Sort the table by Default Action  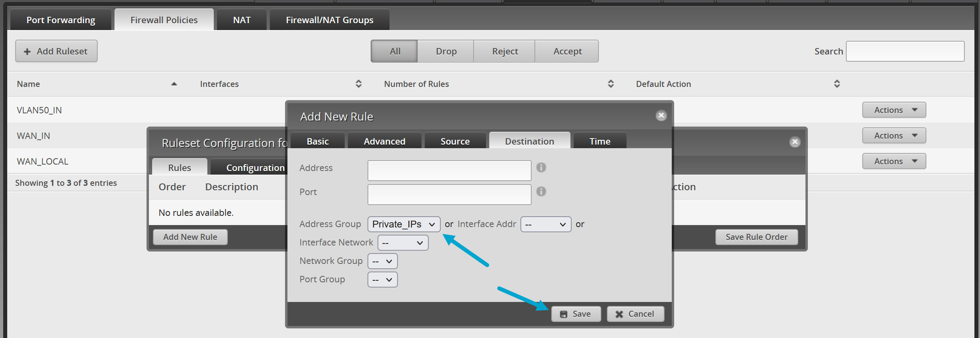[837, 84]
